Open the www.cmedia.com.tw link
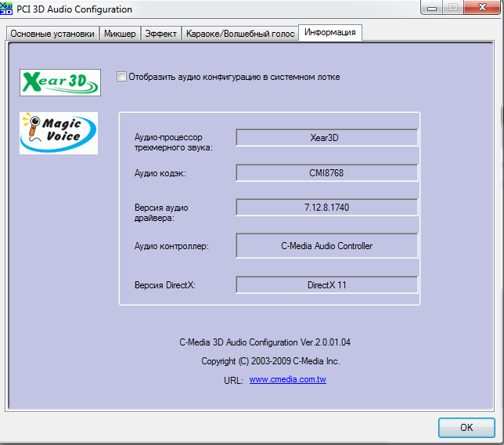504x445 pixels. click(288, 379)
